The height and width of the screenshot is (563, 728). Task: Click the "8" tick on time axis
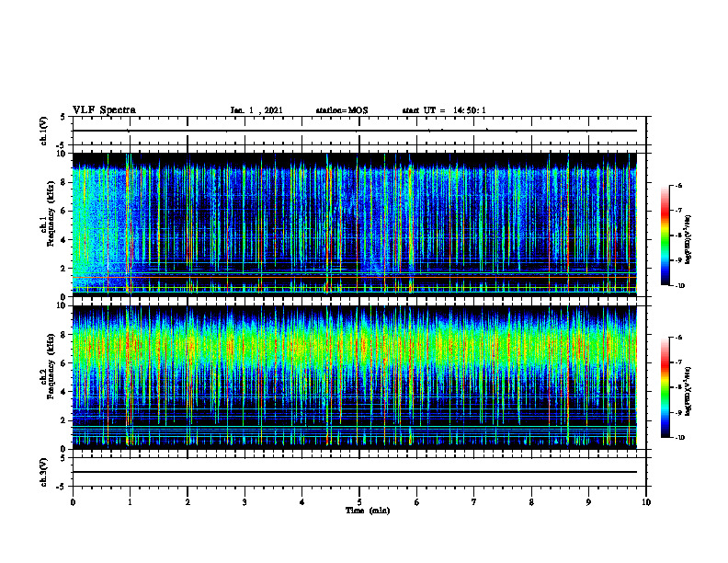pyautogui.click(x=531, y=502)
